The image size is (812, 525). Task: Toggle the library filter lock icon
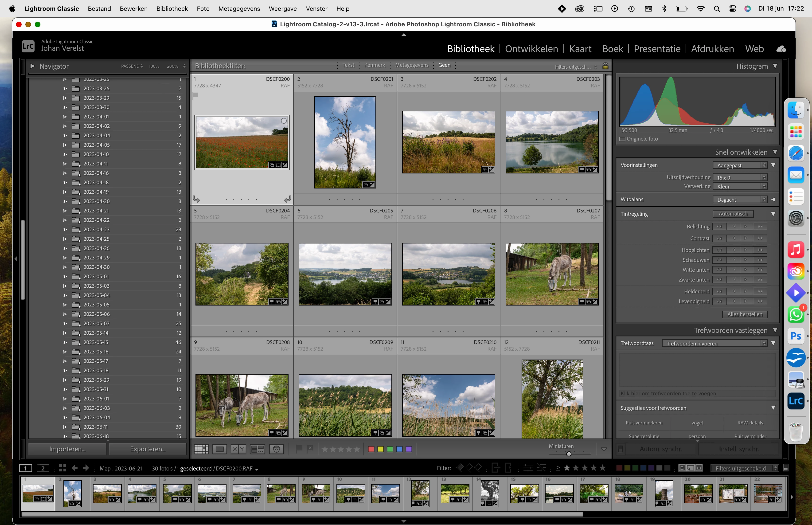pyautogui.click(x=605, y=66)
